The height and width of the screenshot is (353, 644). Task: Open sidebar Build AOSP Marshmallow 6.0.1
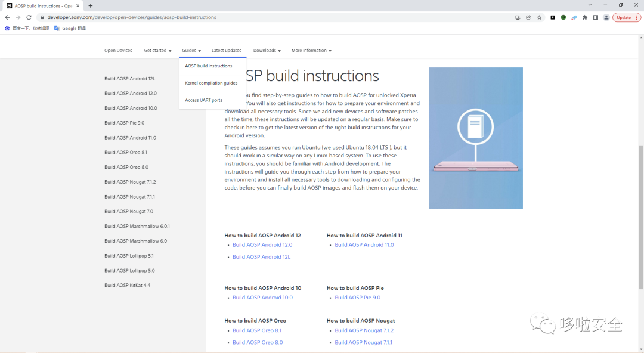(137, 227)
